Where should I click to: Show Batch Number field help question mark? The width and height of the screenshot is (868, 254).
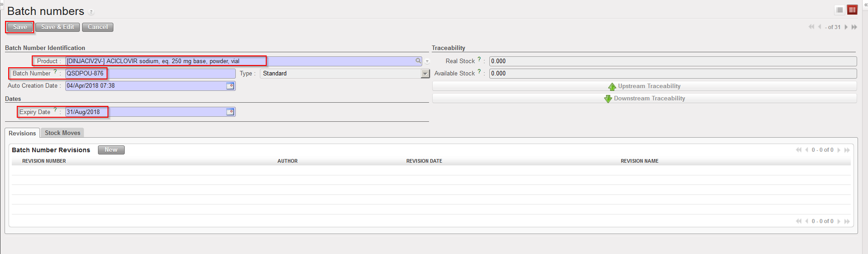[x=55, y=71]
